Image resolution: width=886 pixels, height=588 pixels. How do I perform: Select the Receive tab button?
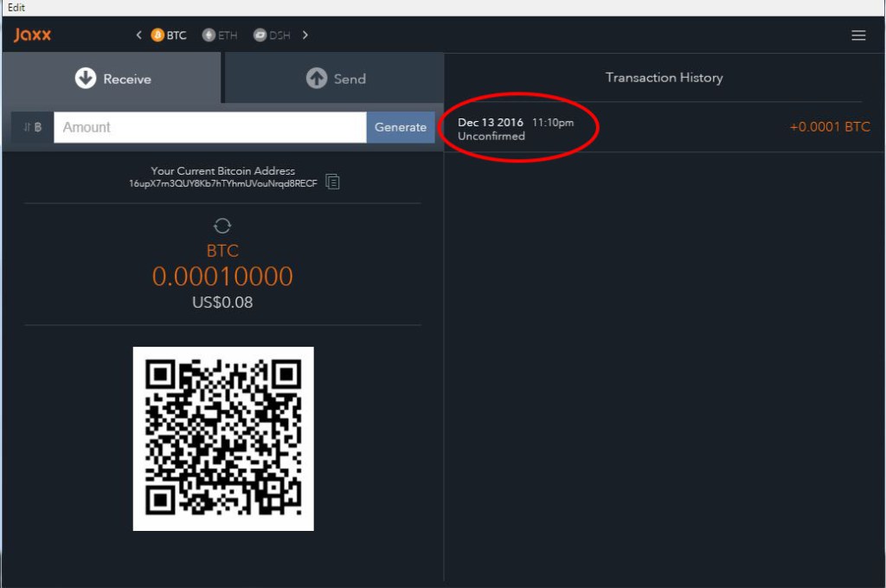[x=112, y=78]
